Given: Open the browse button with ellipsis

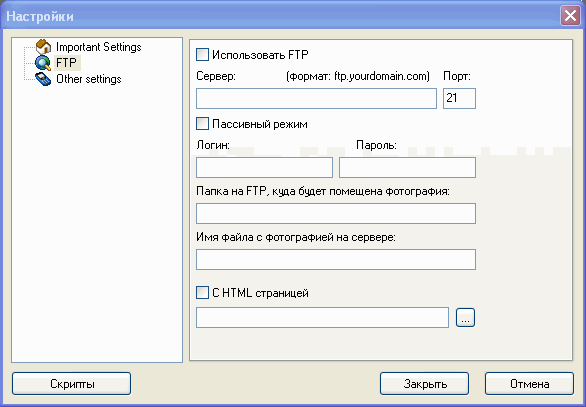Looking at the screenshot, I should click(x=465, y=318).
